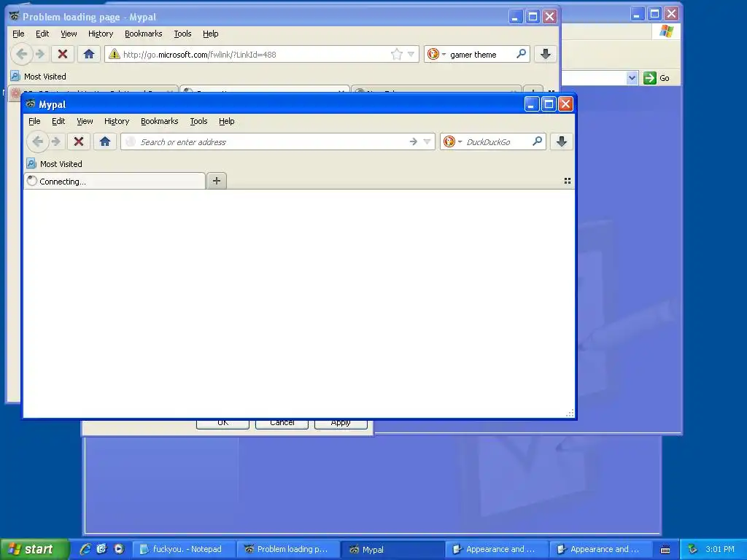The height and width of the screenshot is (560, 747).
Task: Stop loading in front Mypal window
Action: pos(79,141)
